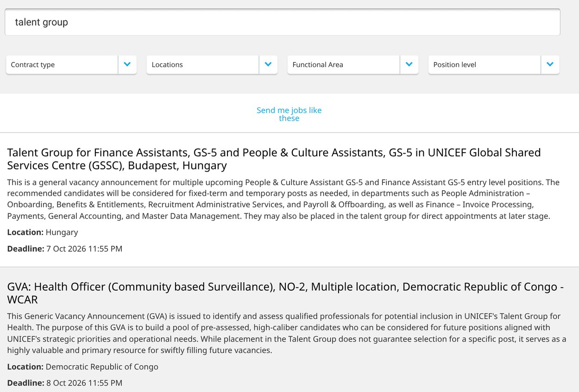Click the search field containing "talent group"
The image size is (579, 392).
point(282,22)
